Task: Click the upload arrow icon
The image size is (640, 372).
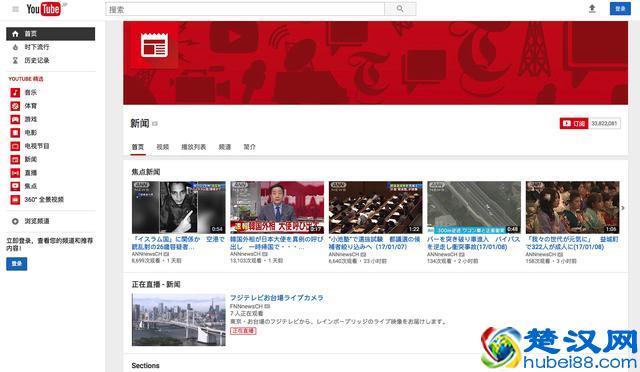Action: pos(592,9)
